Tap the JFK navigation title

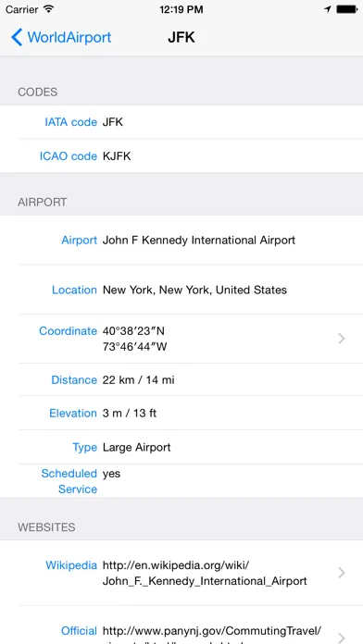(x=181, y=37)
